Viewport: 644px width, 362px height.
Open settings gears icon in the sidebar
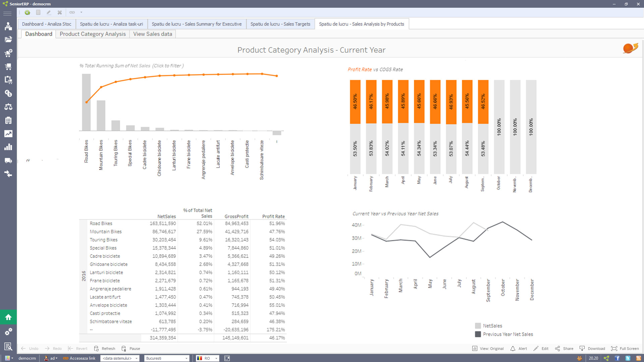click(8, 332)
